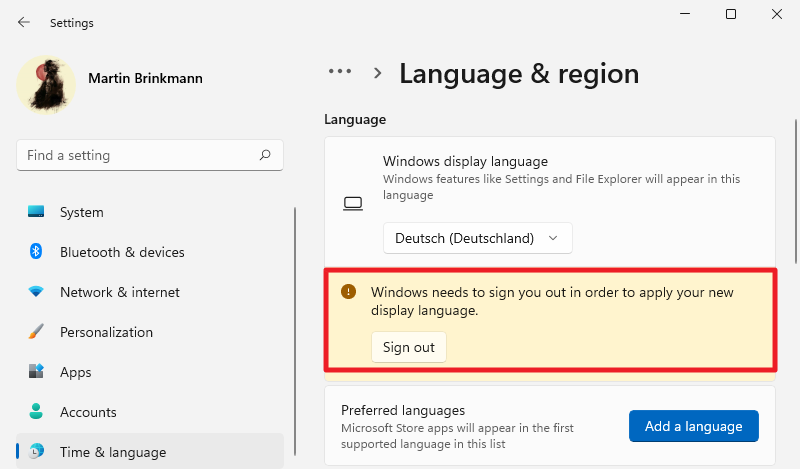Click the Time & language globe icon
Image resolution: width=800 pixels, height=469 pixels.
tap(36, 451)
